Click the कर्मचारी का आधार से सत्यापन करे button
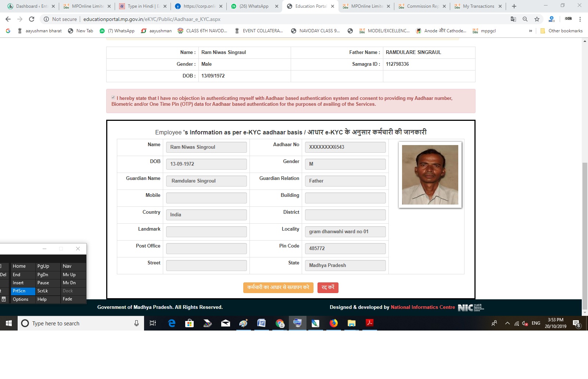This screenshot has height=379, width=588. (x=278, y=288)
